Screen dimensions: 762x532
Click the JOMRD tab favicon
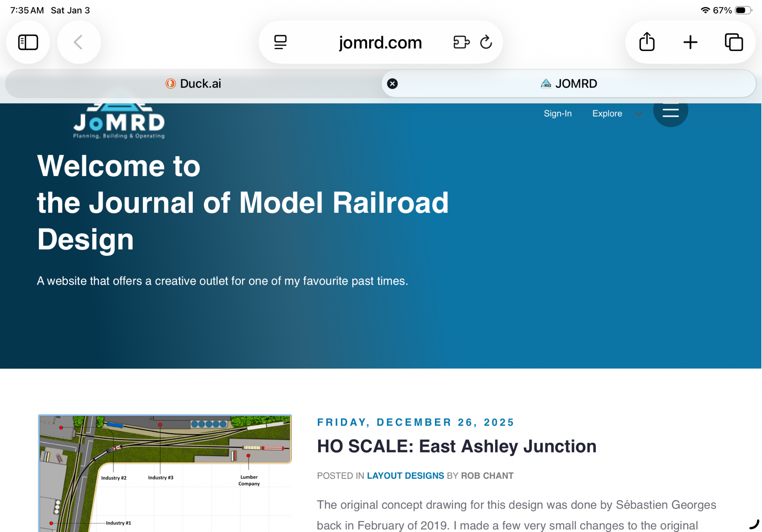pyautogui.click(x=546, y=84)
